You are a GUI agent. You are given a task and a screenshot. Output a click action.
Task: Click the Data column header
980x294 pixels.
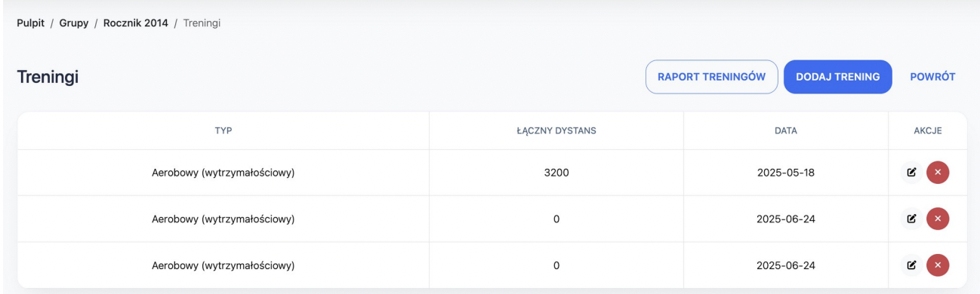coord(786,131)
